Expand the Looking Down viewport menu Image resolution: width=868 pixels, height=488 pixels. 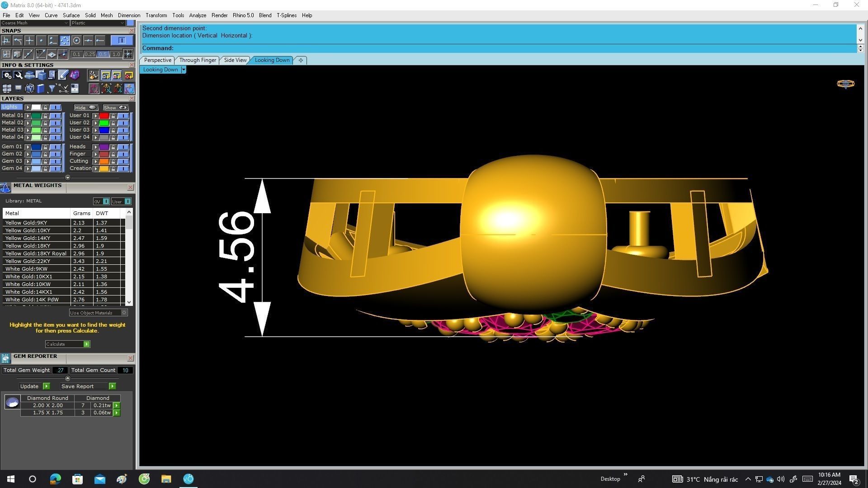pos(183,70)
